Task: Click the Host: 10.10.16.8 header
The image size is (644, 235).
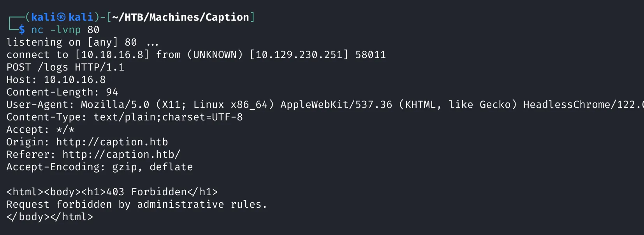Action: [x=56, y=80]
